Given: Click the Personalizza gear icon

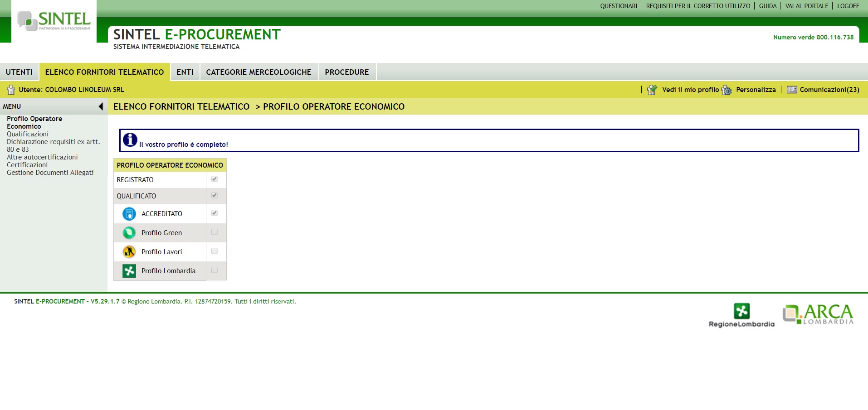Looking at the screenshot, I should [x=727, y=90].
